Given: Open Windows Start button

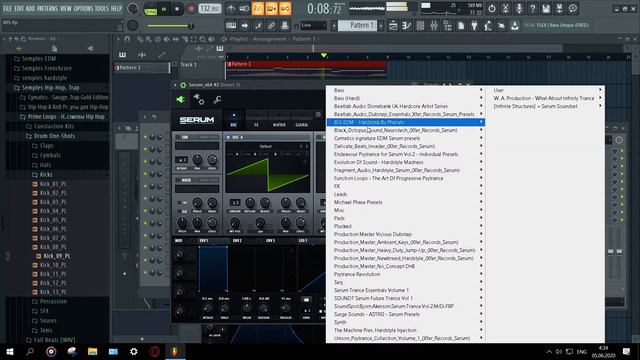Looking at the screenshot, I should tap(10, 351).
